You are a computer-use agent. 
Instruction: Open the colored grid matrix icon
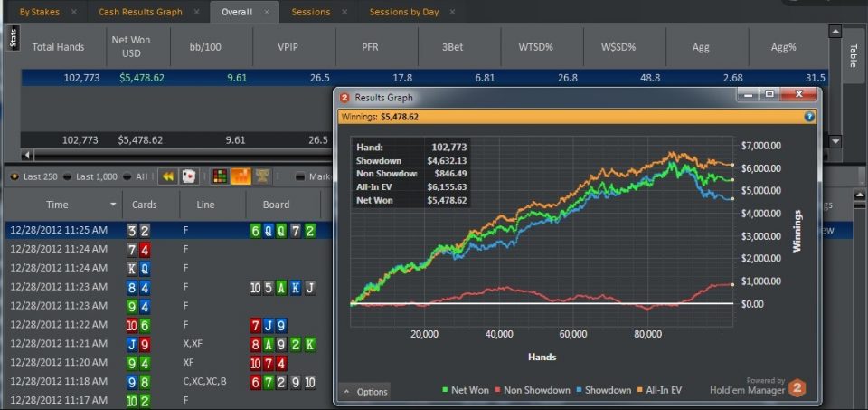[x=220, y=176]
